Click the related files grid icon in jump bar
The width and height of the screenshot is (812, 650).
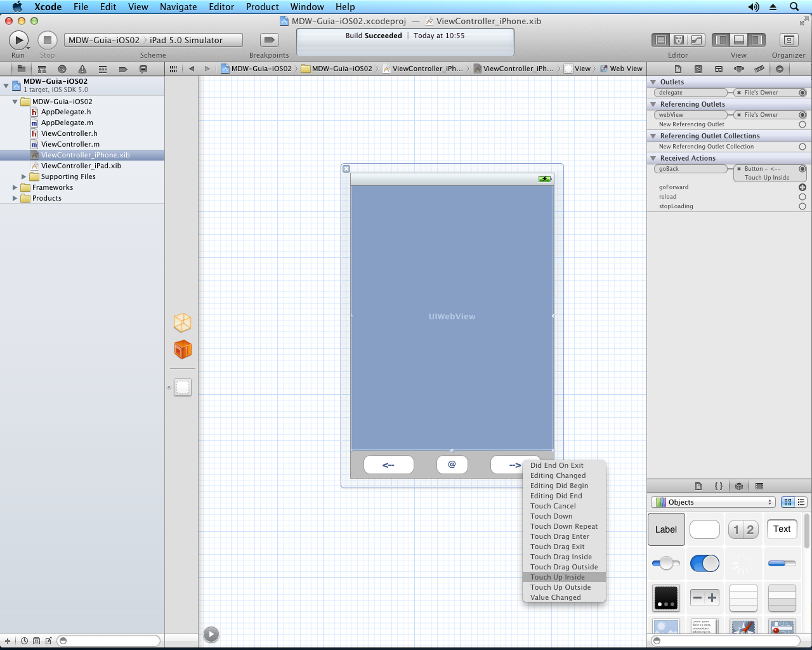pyautogui.click(x=173, y=69)
